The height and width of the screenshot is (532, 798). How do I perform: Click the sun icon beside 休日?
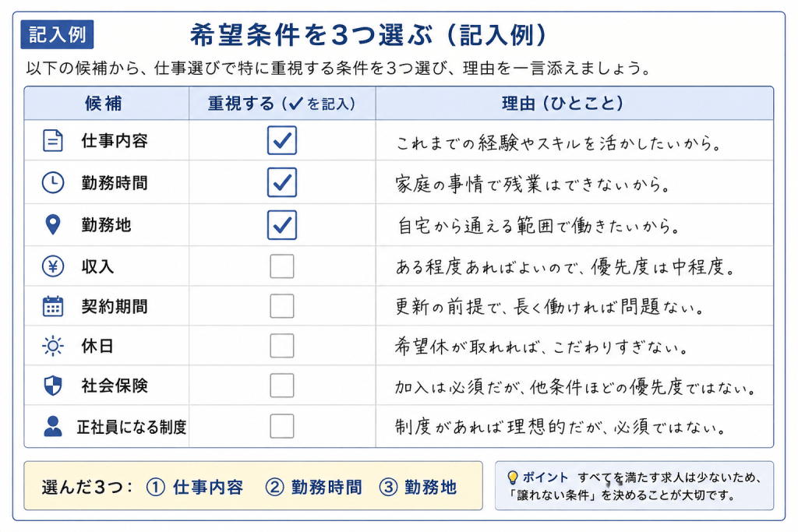pyautogui.click(x=53, y=347)
